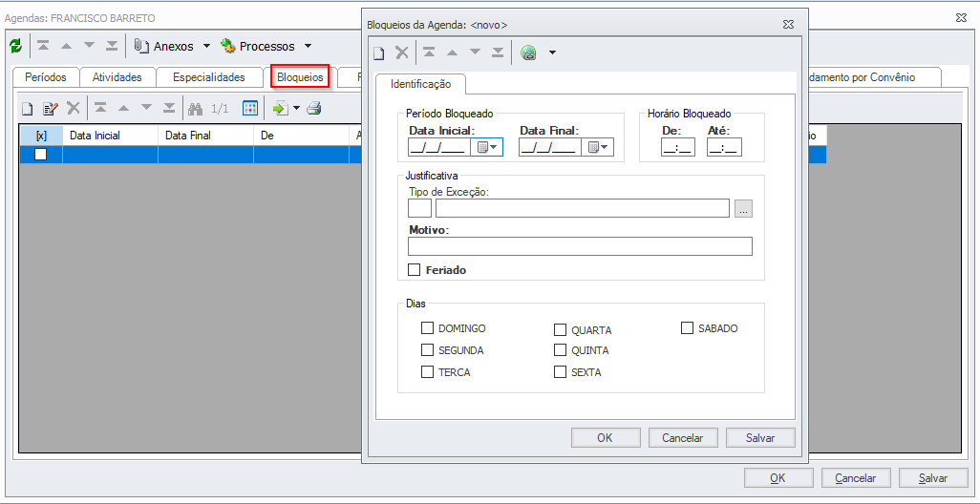Click the Anexos paperclip icon
The width and height of the screenshot is (980, 504).
tap(142, 46)
